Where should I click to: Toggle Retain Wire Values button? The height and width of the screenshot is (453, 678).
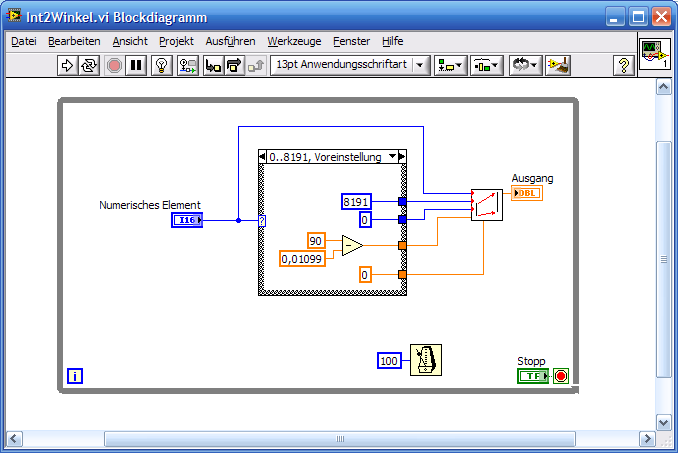pyautogui.click(x=188, y=66)
